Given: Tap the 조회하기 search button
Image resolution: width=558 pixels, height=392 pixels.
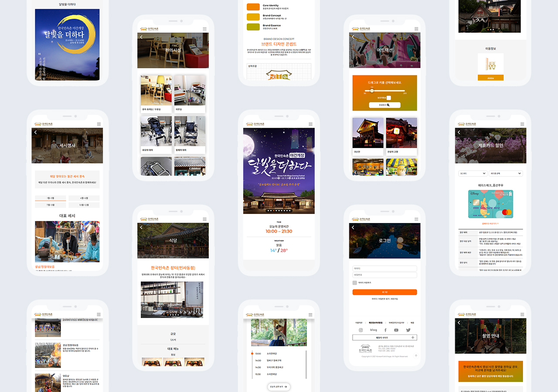Looking at the screenshot, I should (x=385, y=105).
